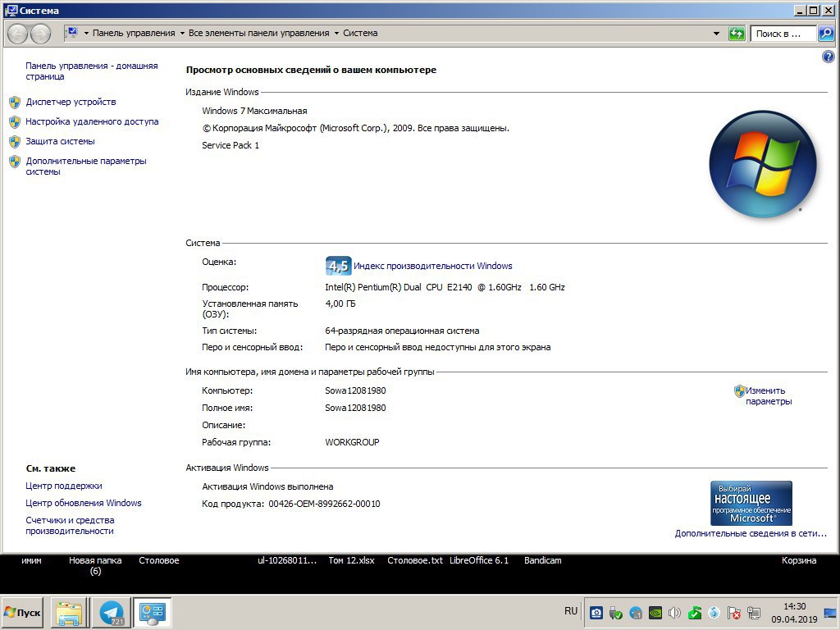Open Настройка удаленного доступа
Viewport: 840px width, 630px height.
(92, 121)
